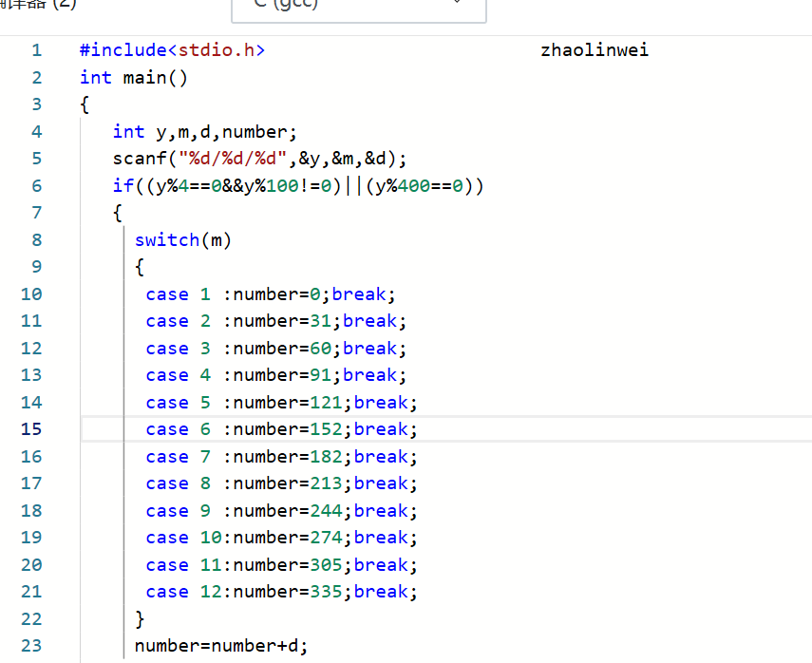Image resolution: width=812 pixels, height=663 pixels.
Task: Click the case 3 :number=60 line
Action: (x=276, y=348)
